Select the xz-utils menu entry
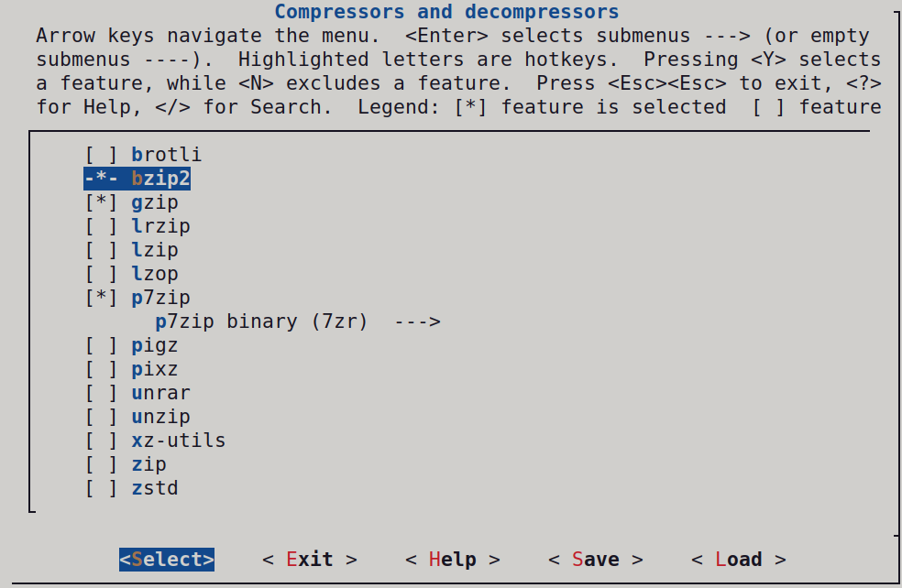This screenshot has height=588, width=902. [178, 441]
